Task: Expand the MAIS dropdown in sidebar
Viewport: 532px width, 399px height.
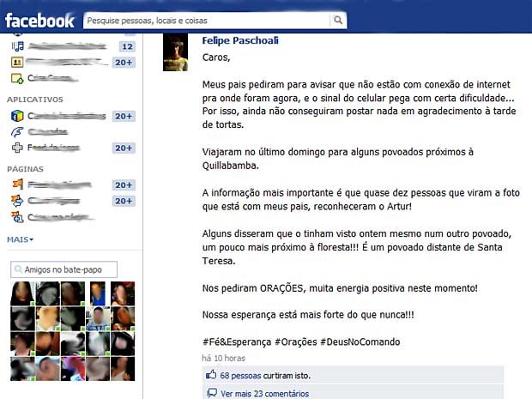Action: point(20,239)
